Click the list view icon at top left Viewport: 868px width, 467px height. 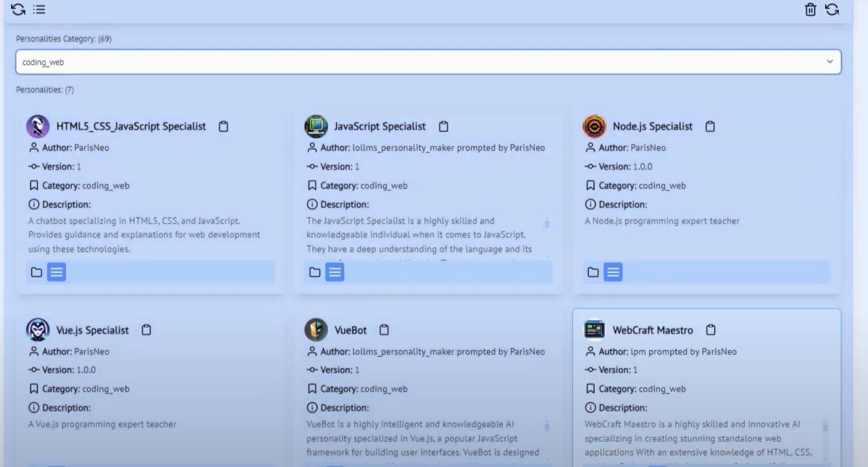click(x=39, y=9)
